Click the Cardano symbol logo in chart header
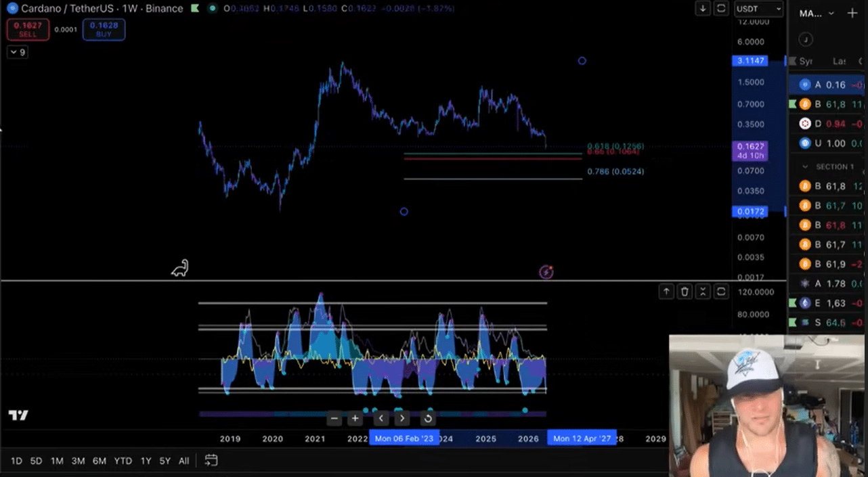This screenshot has width=868, height=477. pyautogui.click(x=11, y=9)
